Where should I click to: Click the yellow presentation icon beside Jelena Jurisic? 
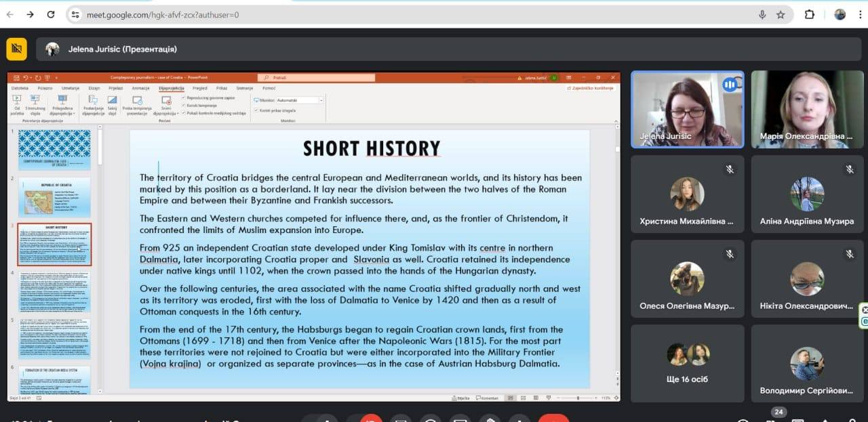[x=16, y=49]
